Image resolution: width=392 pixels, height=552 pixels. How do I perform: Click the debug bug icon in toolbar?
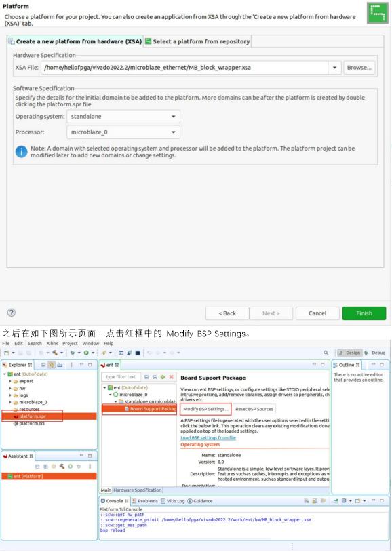click(x=72, y=353)
